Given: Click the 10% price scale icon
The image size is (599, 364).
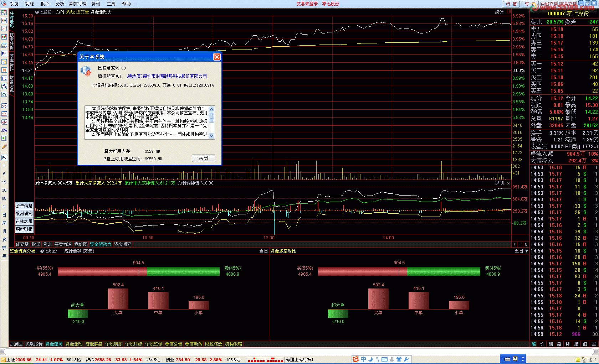Looking at the screenshot, I should (4, 130).
